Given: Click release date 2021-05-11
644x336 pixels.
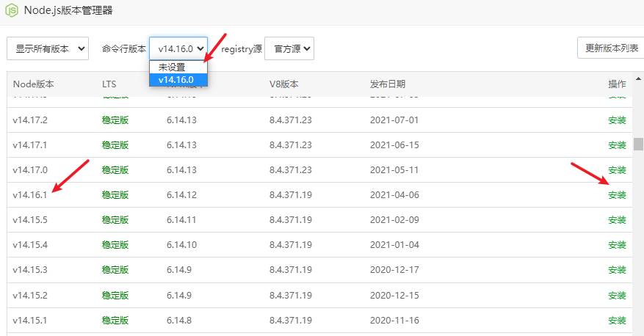Looking at the screenshot, I should 394,170.
